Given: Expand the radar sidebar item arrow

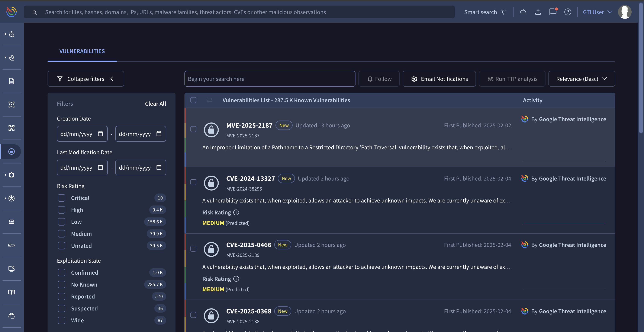Looking at the screenshot, I should click(5, 198).
